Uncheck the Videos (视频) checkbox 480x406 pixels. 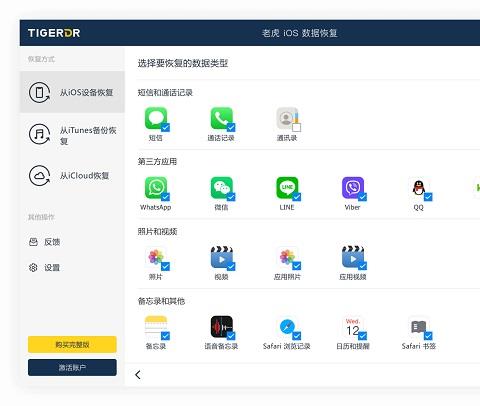(x=231, y=266)
